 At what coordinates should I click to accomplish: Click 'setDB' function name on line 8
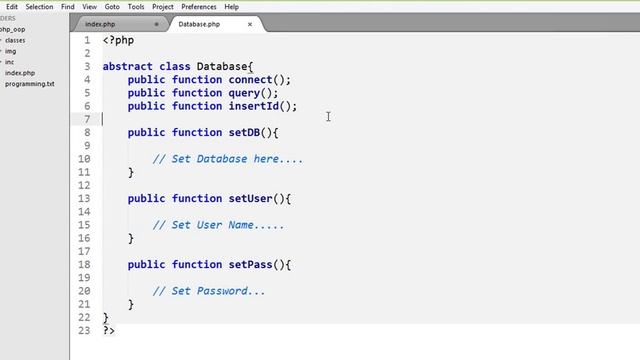(x=244, y=132)
